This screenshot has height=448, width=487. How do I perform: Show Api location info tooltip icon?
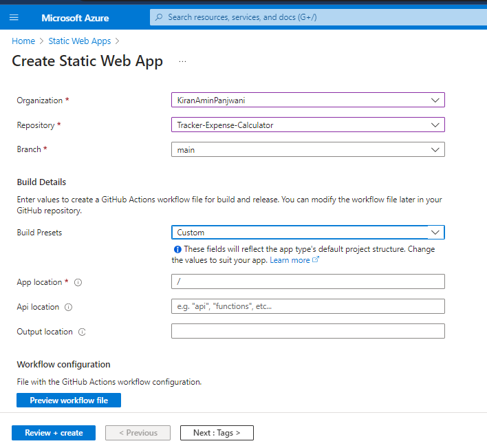[x=68, y=307]
